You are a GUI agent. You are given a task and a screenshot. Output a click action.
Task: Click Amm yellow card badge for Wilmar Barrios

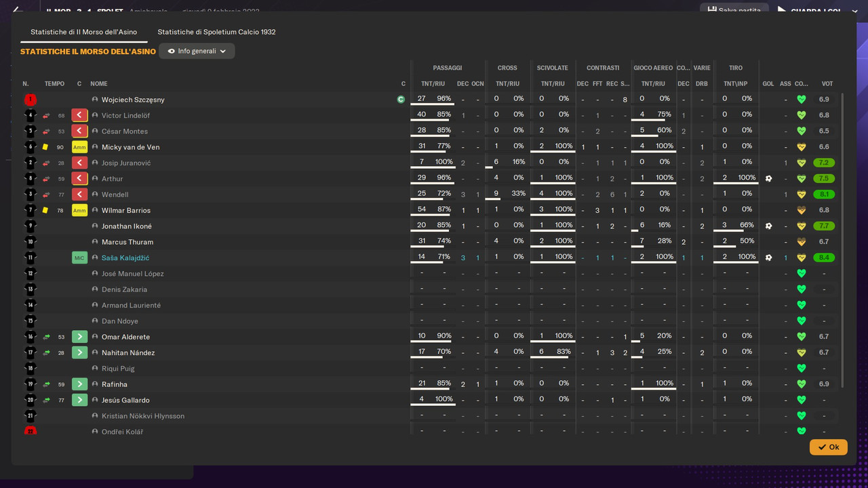80,210
